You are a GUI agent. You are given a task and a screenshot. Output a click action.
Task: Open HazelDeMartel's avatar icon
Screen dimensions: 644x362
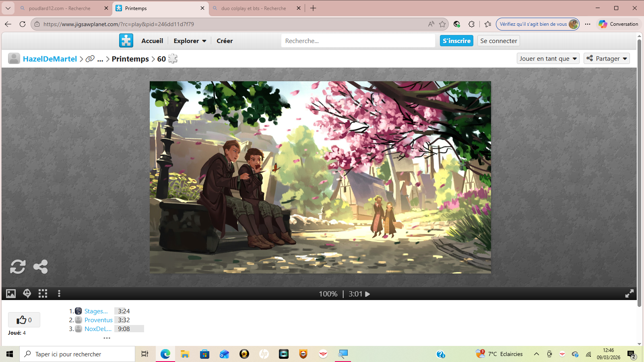click(x=14, y=59)
